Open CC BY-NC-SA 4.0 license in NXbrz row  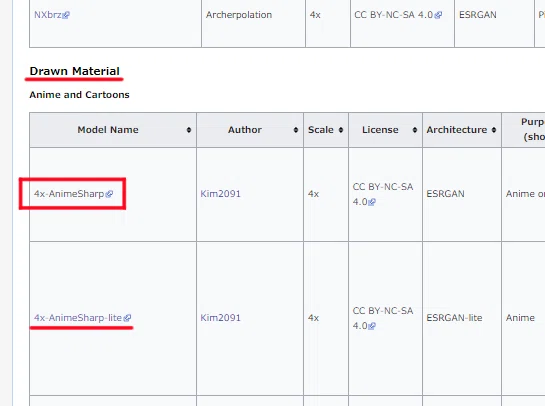click(x=398, y=15)
